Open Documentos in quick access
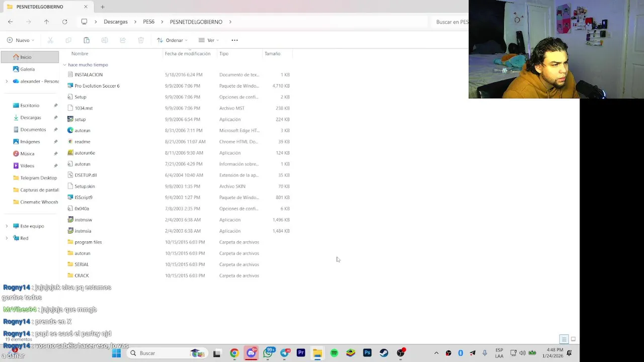 pyautogui.click(x=33, y=129)
